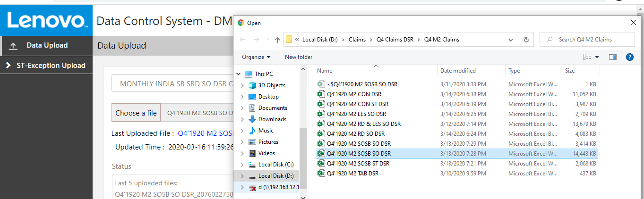This screenshot has width=644, height=199.
Task: Click the Music folder in navigation tree
Action: point(266,131)
